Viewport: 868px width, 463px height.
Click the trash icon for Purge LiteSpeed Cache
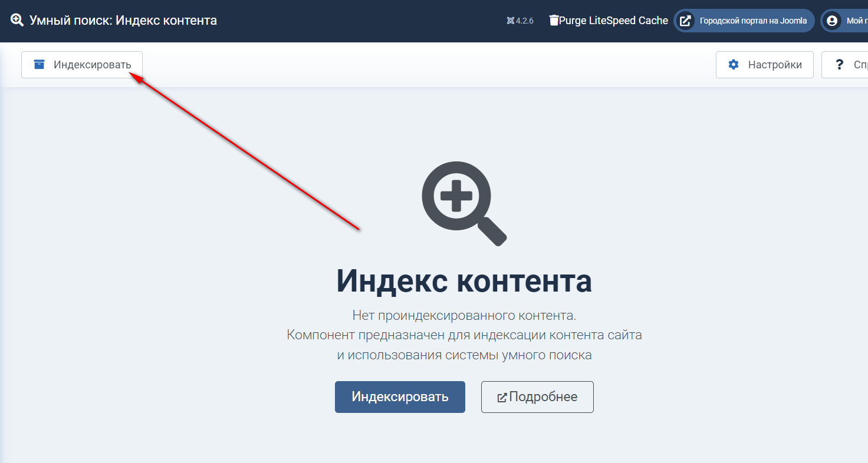pyautogui.click(x=554, y=21)
